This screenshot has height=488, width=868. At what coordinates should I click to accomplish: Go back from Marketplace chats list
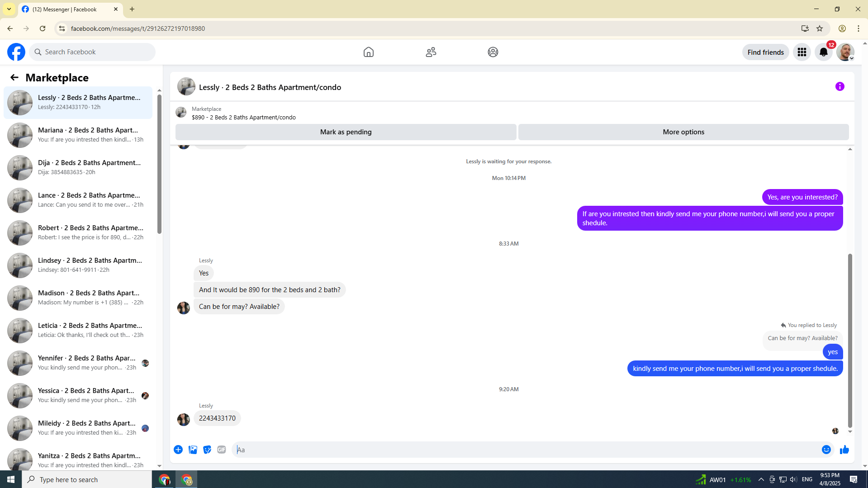click(x=14, y=77)
